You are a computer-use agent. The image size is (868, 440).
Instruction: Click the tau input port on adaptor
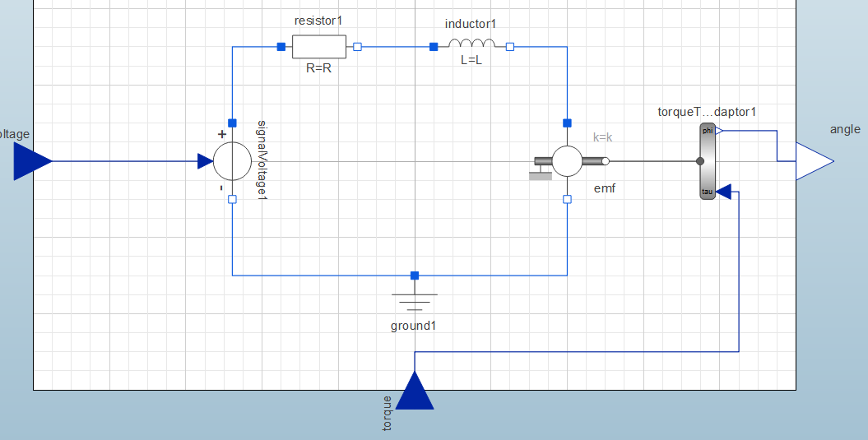point(723,192)
